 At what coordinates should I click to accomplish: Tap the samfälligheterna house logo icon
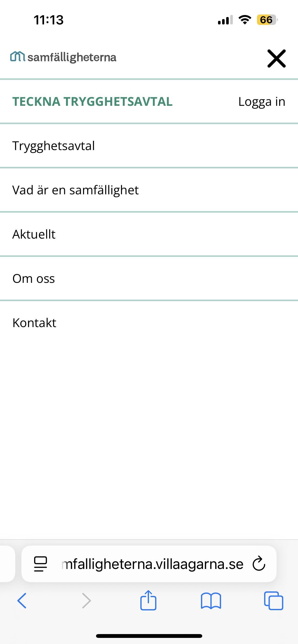(17, 56)
